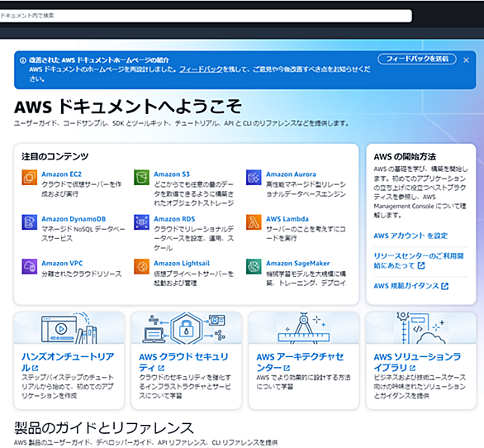Open the AWS Lambda link
The width and height of the screenshot is (484, 448).
click(x=287, y=219)
